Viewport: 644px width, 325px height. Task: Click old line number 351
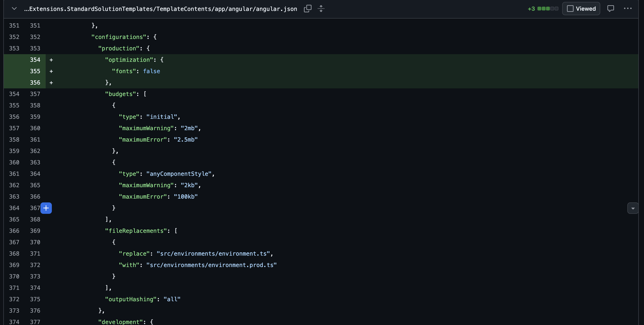point(14,25)
